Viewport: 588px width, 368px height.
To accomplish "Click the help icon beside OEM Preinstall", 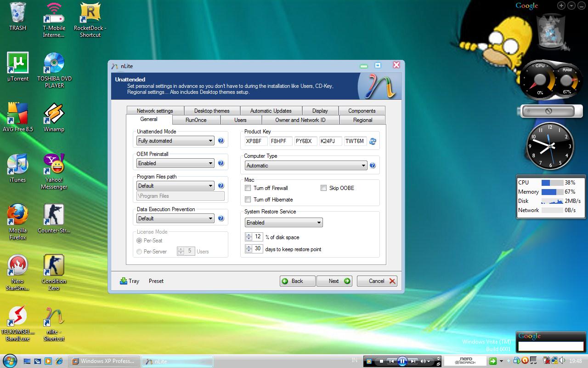I will coord(221,163).
